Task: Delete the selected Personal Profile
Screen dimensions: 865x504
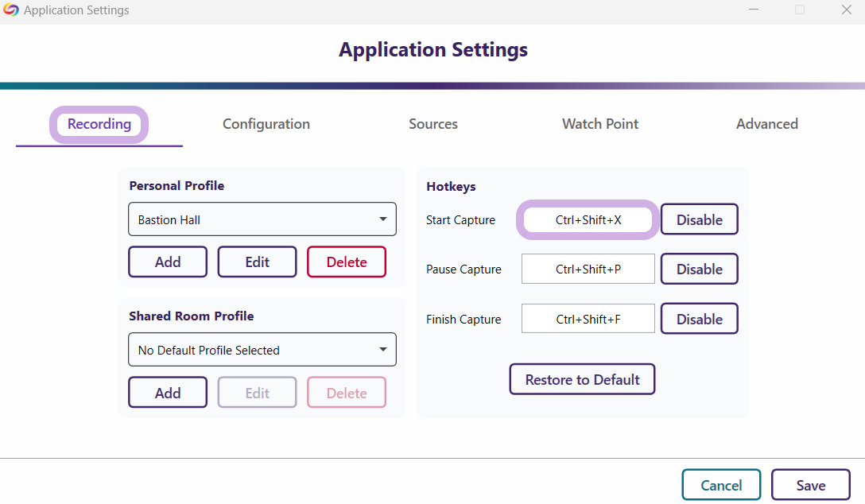Action: (x=347, y=262)
